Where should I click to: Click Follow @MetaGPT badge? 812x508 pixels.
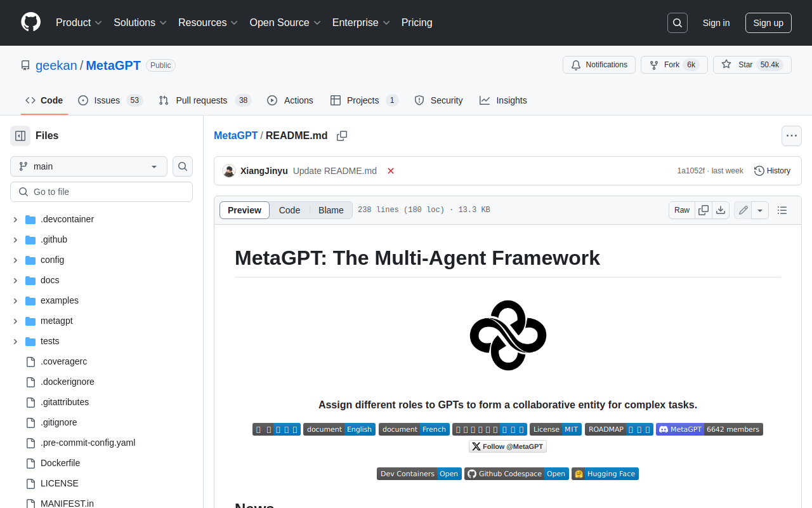click(x=507, y=446)
